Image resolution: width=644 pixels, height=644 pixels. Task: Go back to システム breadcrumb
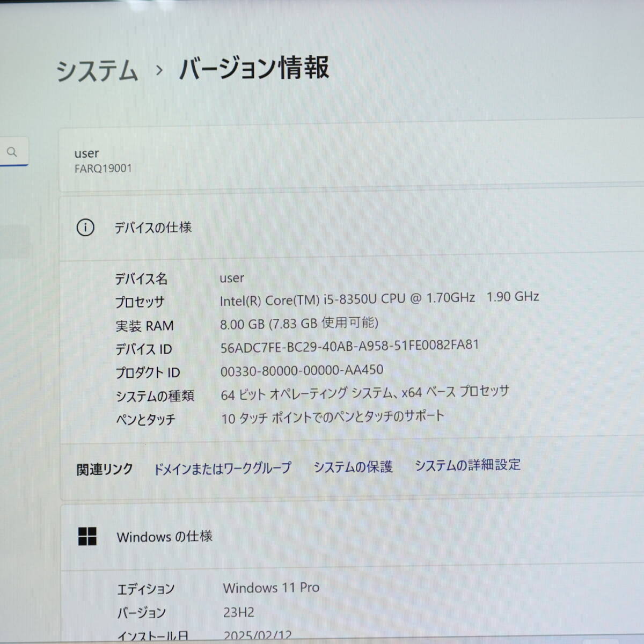97,71
